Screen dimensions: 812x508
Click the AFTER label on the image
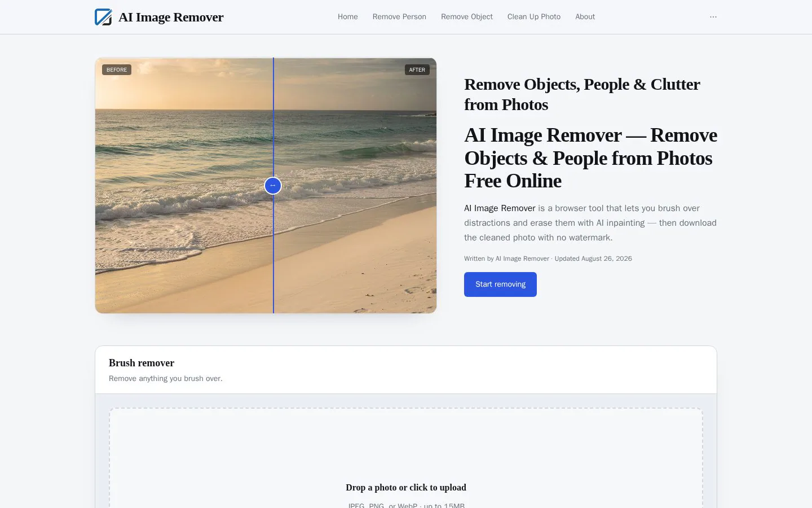[x=417, y=70]
